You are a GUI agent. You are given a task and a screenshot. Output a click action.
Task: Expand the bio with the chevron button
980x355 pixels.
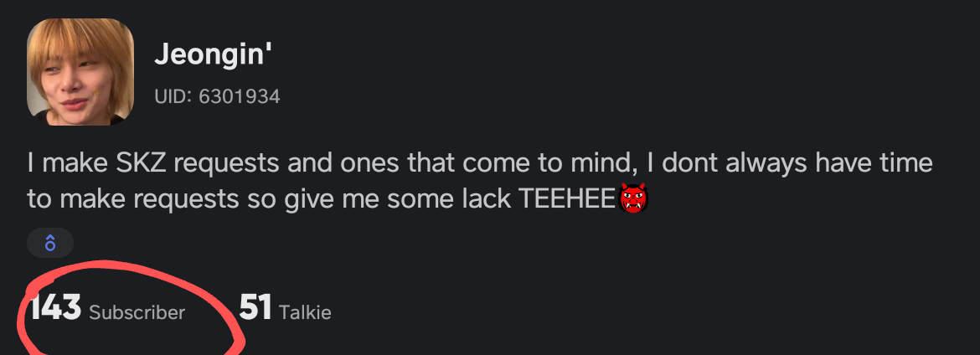50,244
